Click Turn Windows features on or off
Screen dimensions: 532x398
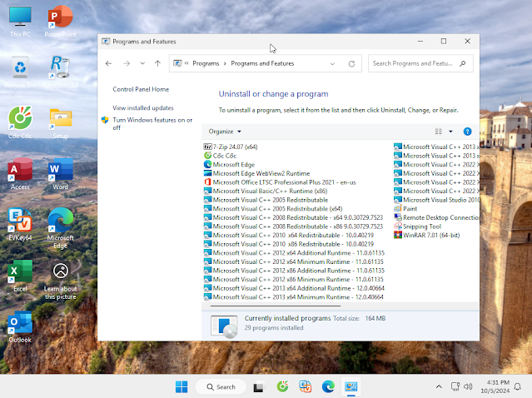point(152,123)
